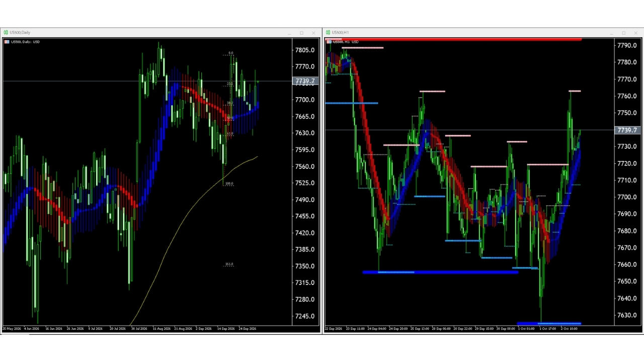Click the 24 Sep 2026 date on the Daily time axis
644x362 pixels.
[248, 329]
